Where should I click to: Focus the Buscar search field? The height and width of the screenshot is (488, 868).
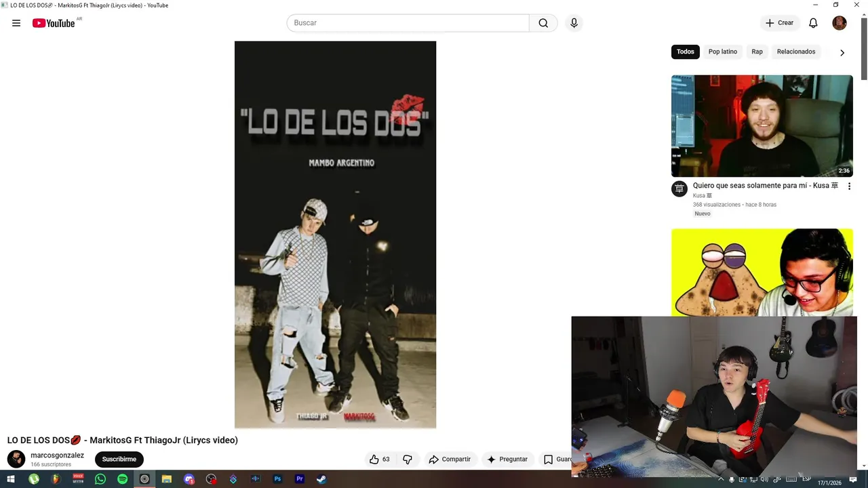pos(408,23)
